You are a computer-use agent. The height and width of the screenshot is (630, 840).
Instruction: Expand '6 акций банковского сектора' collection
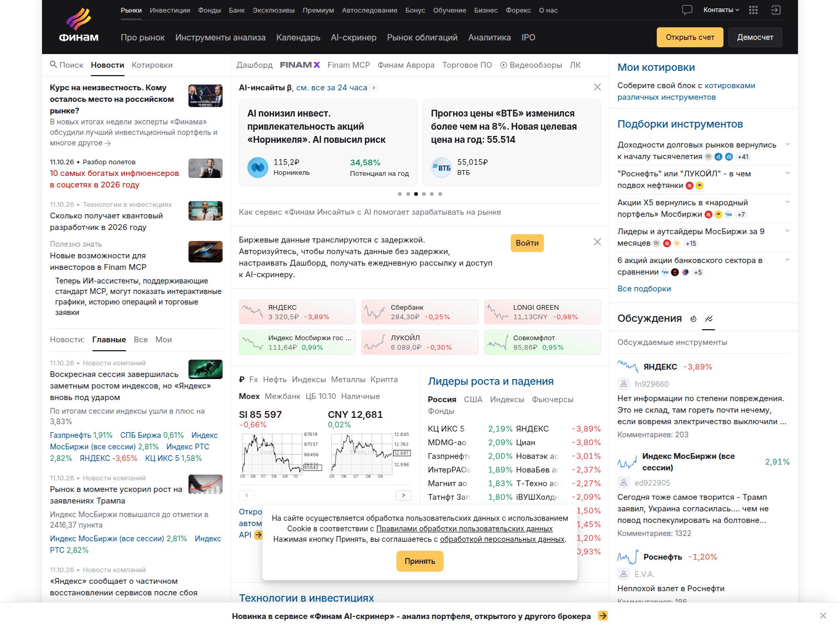coord(787,260)
